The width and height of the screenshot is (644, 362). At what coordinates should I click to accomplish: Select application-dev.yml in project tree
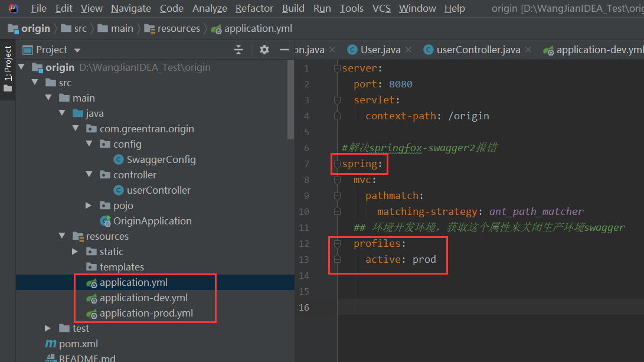143,298
